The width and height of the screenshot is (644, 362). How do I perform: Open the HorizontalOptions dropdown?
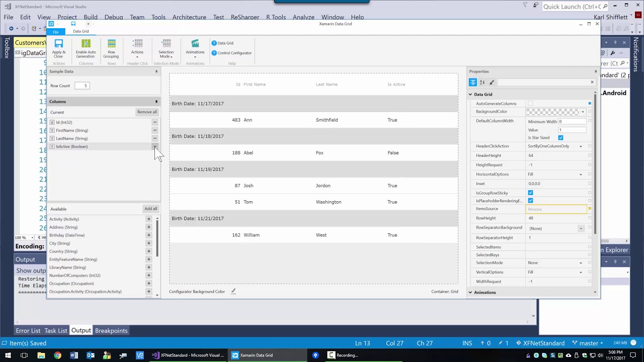coord(581,174)
